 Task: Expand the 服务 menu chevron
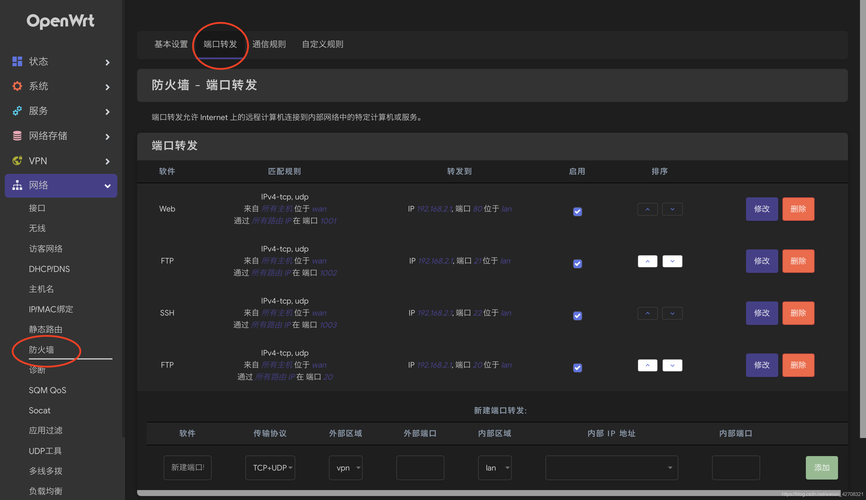coord(107,112)
